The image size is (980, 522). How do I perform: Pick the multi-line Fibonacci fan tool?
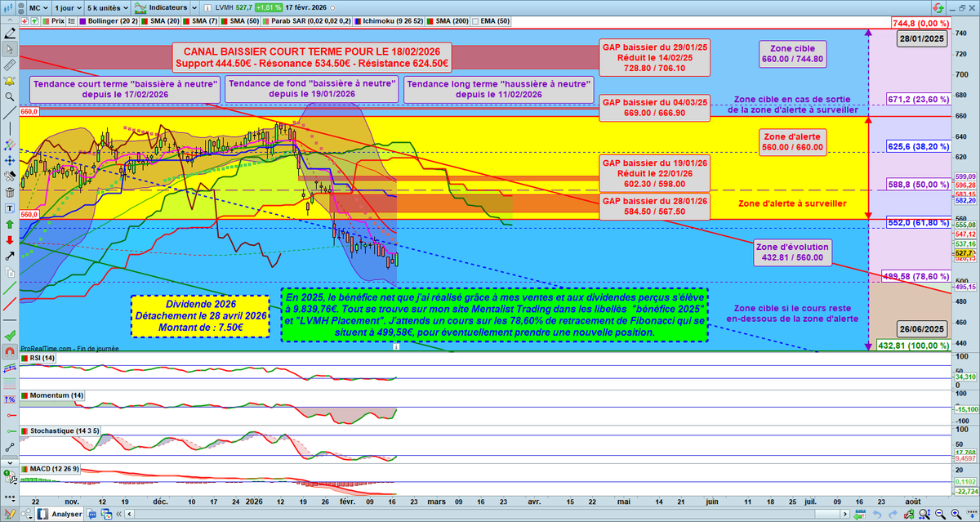(x=10, y=144)
